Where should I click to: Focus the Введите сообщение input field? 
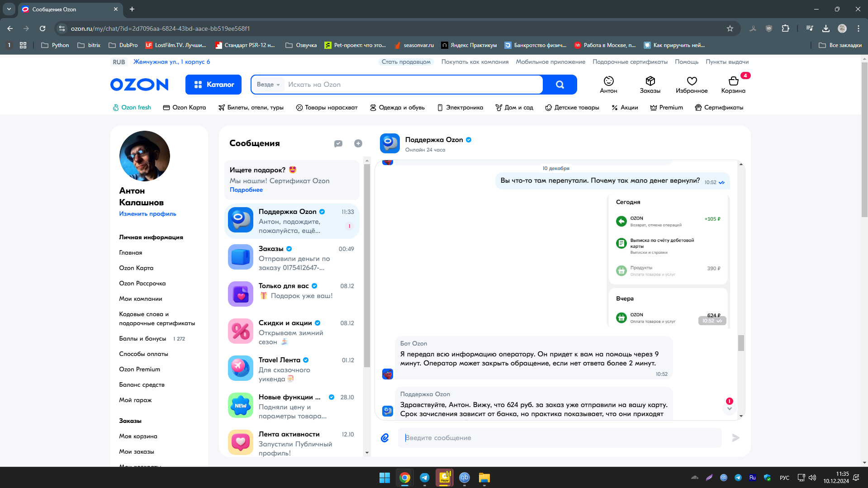coord(560,438)
